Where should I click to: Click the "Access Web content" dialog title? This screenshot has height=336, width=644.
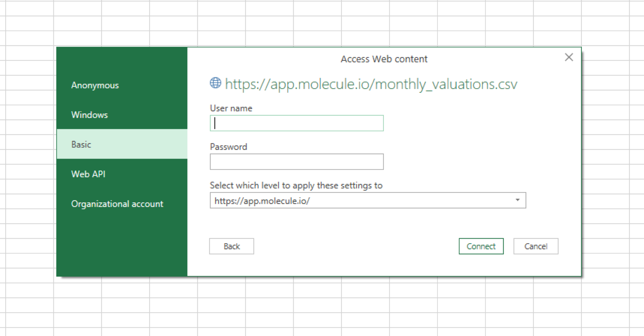[x=384, y=59]
